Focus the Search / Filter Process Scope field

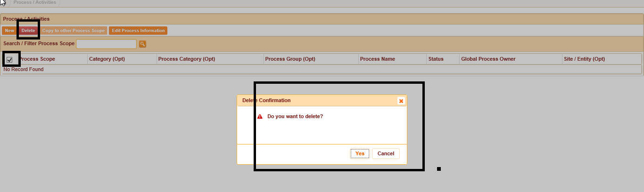tap(107, 44)
